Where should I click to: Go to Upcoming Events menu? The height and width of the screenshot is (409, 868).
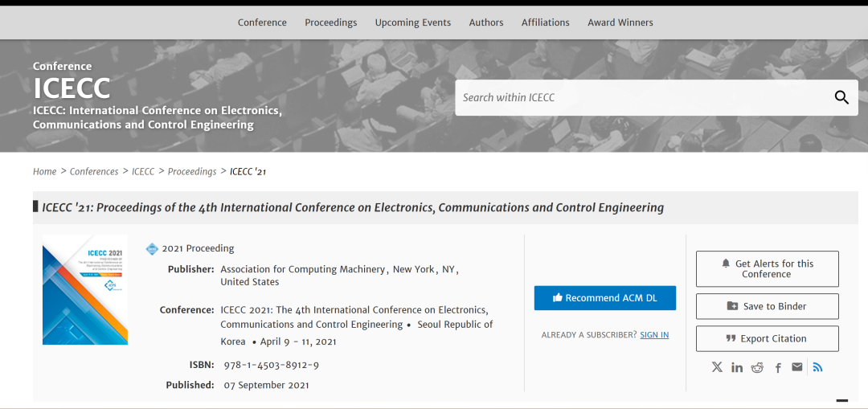pos(413,22)
